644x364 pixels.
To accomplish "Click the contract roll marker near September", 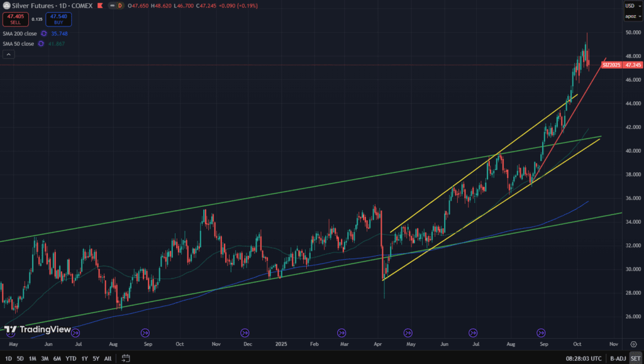I will coord(540,333).
